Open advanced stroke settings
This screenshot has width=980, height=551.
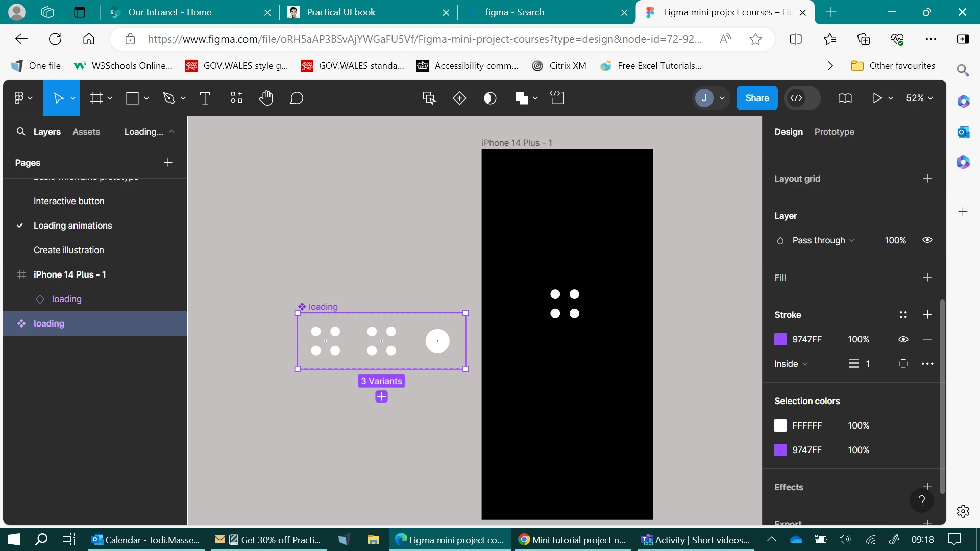[x=927, y=364]
